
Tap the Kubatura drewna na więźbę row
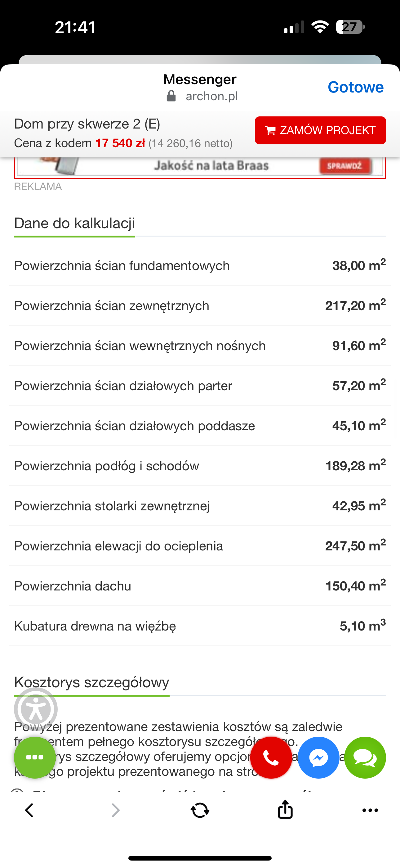200,626
